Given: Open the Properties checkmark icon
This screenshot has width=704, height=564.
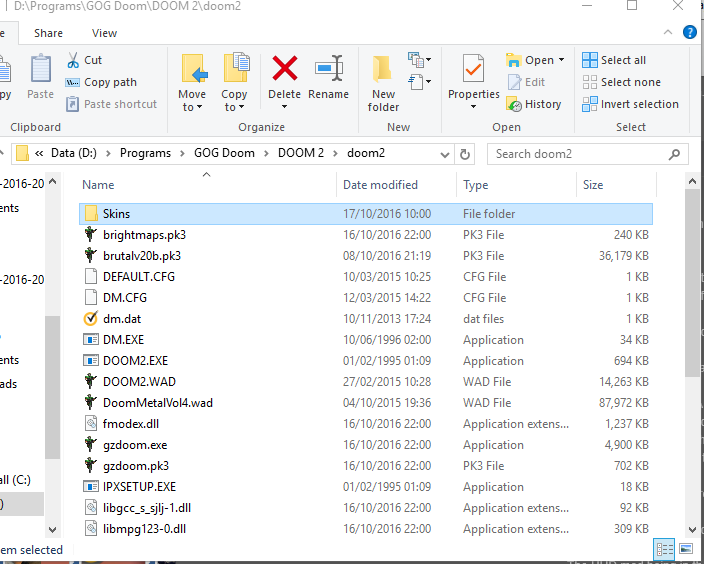Looking at the screenshot, I should tap(473, 68).
